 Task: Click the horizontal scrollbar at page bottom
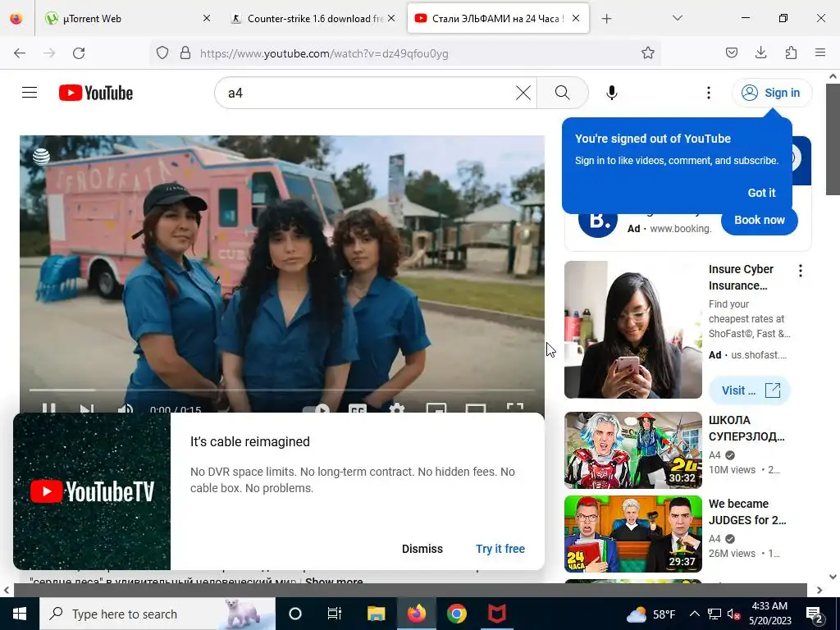click(410, 590)
